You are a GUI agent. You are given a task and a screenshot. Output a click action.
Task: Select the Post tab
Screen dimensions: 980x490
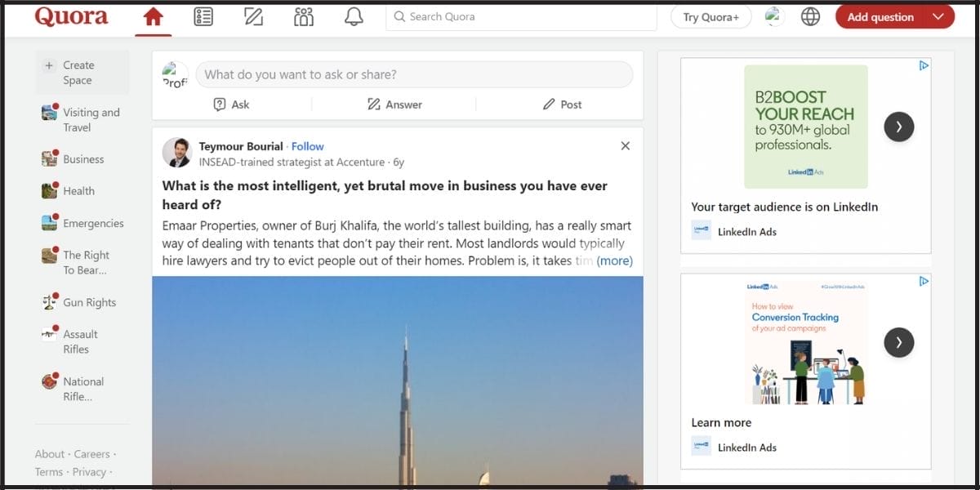(x=562, y=105)
